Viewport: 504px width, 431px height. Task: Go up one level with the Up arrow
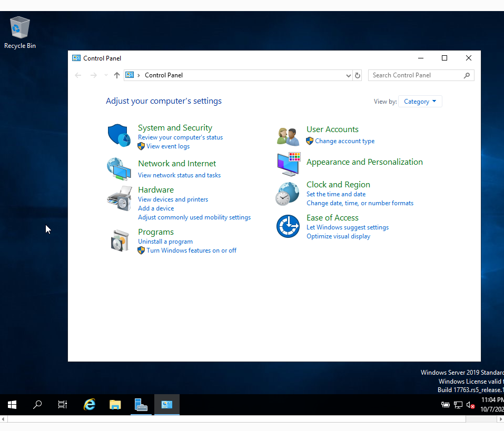117,75
